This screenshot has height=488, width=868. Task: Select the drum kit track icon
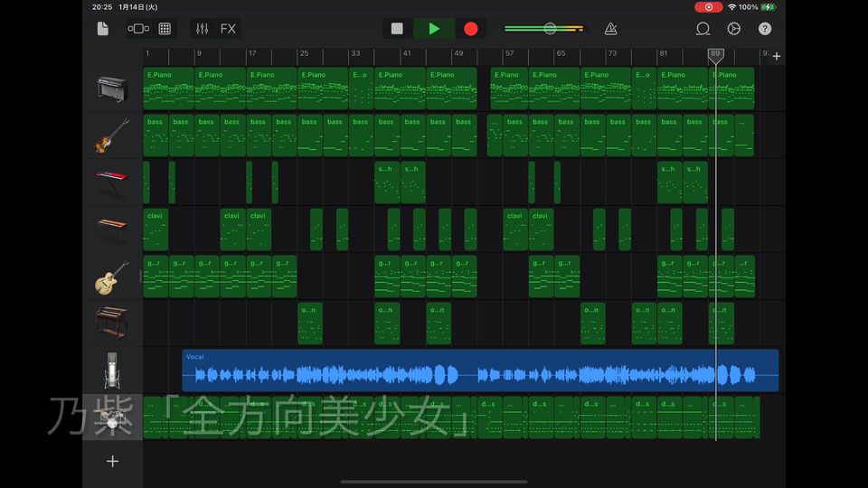(x=112, y=418)
